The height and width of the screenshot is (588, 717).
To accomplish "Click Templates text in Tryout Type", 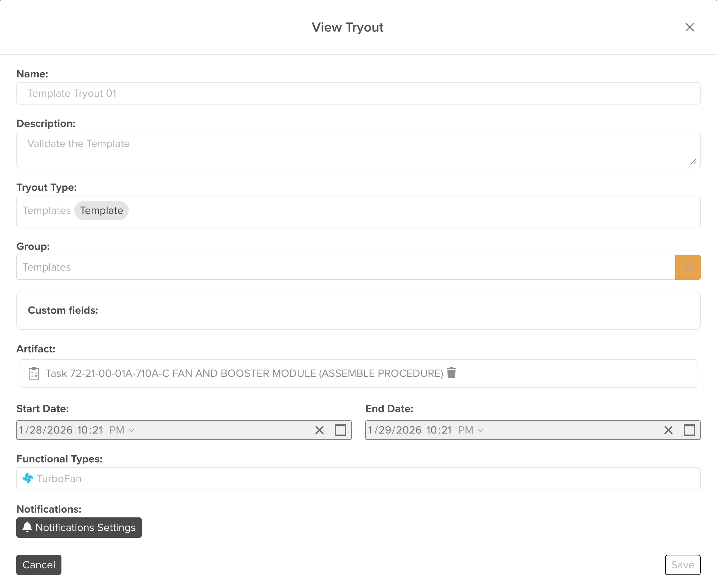I will [47, 210].
